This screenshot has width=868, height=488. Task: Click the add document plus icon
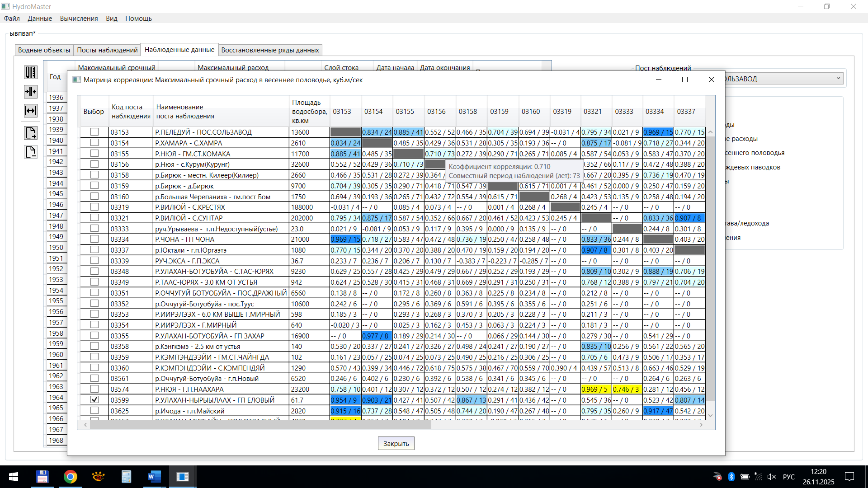click(x=30, y=133)
